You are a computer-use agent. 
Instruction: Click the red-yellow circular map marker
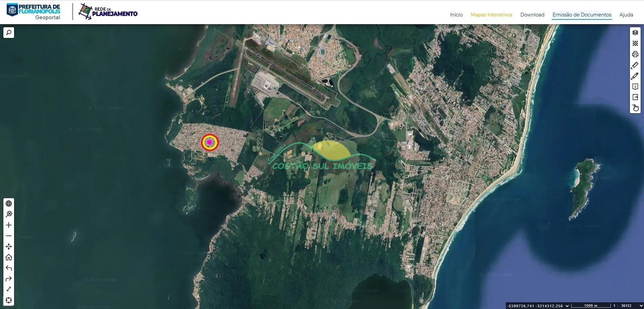click(210, 142)
